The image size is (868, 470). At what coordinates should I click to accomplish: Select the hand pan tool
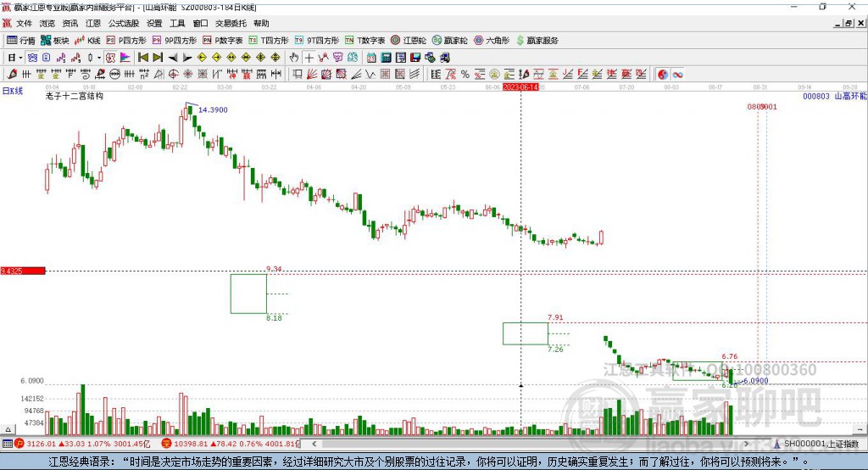(294, 58)
